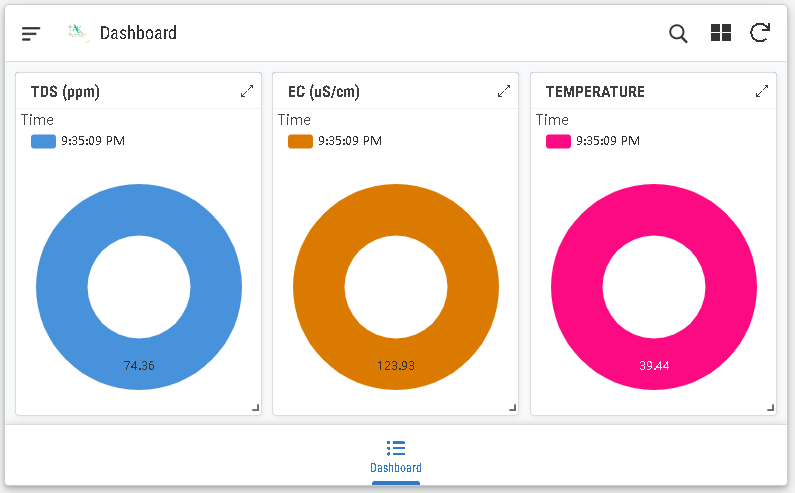Viewport: 795px width, 493px height.
Task: Select the Dashboard bottom tab
Action: click(396, 456)
